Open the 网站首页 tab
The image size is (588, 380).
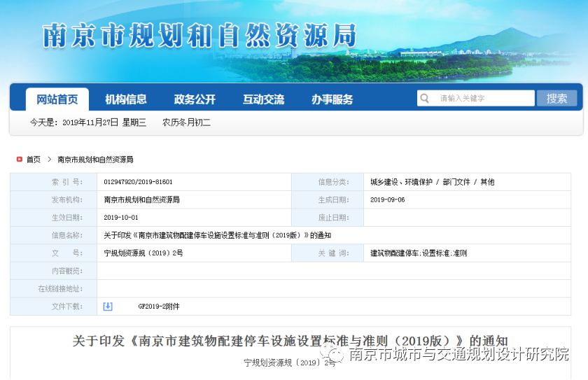(x=57, y=99)
